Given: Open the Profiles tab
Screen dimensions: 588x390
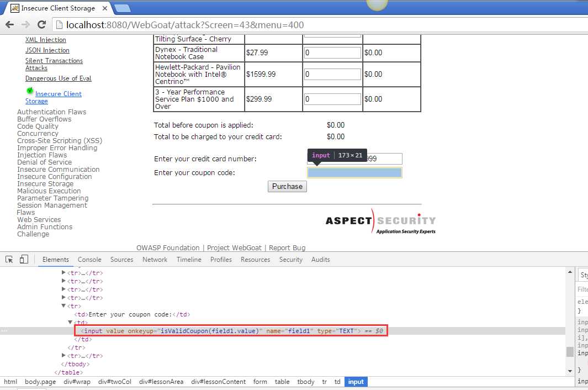Looking at the screenshot, I should tap(221, 260).
